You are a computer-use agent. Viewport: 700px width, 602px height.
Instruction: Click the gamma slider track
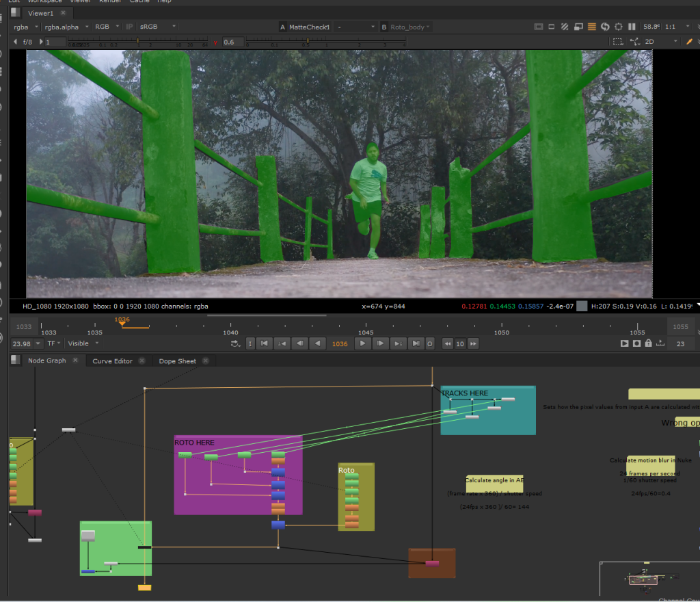[x=326, y=41]
